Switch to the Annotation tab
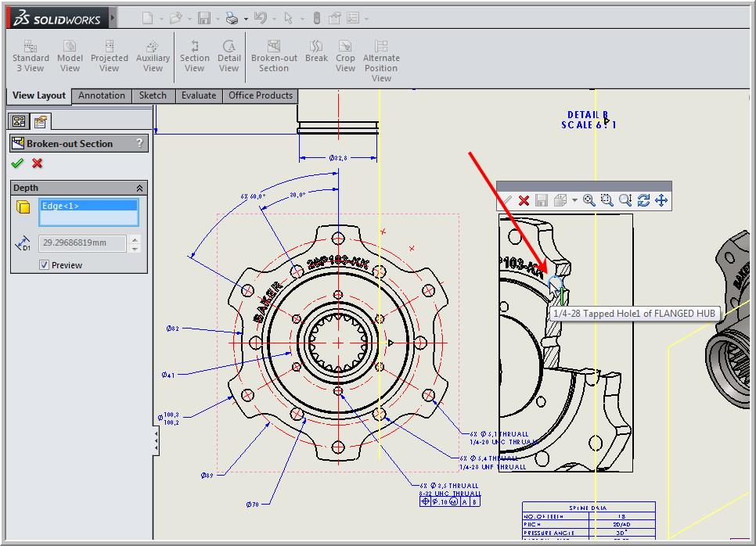 101,95
